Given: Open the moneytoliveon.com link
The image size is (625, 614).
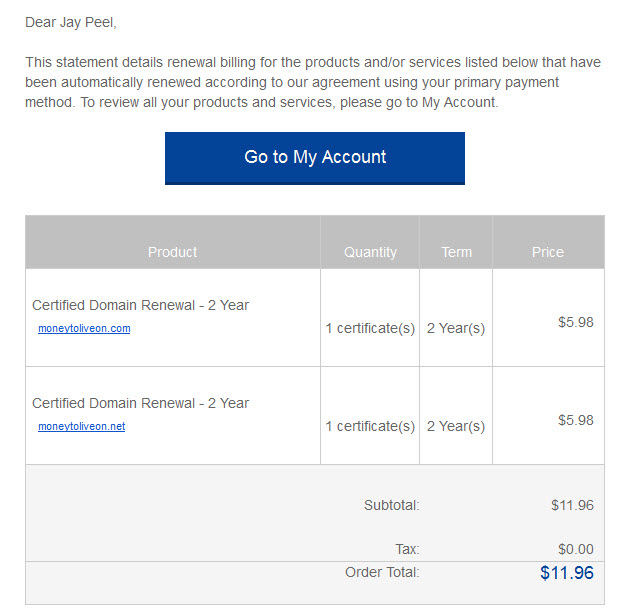Looking at the screenshot, I should coord(84,329).
